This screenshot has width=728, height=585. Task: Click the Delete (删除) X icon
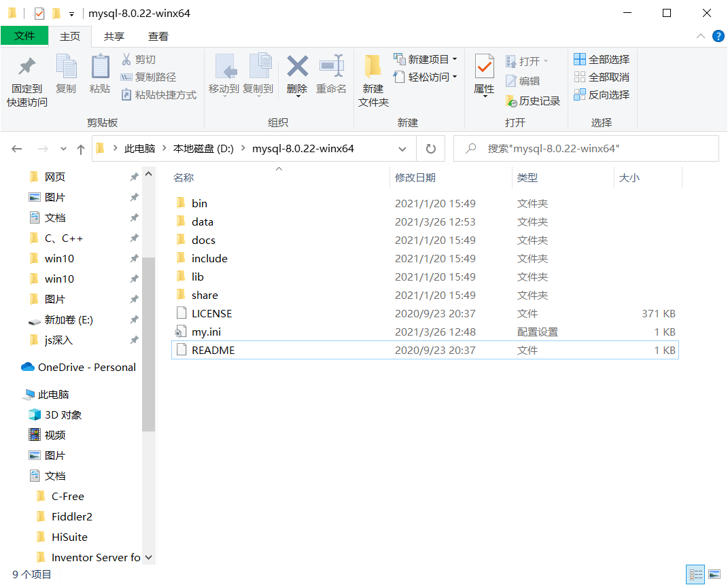pos(297,66)
